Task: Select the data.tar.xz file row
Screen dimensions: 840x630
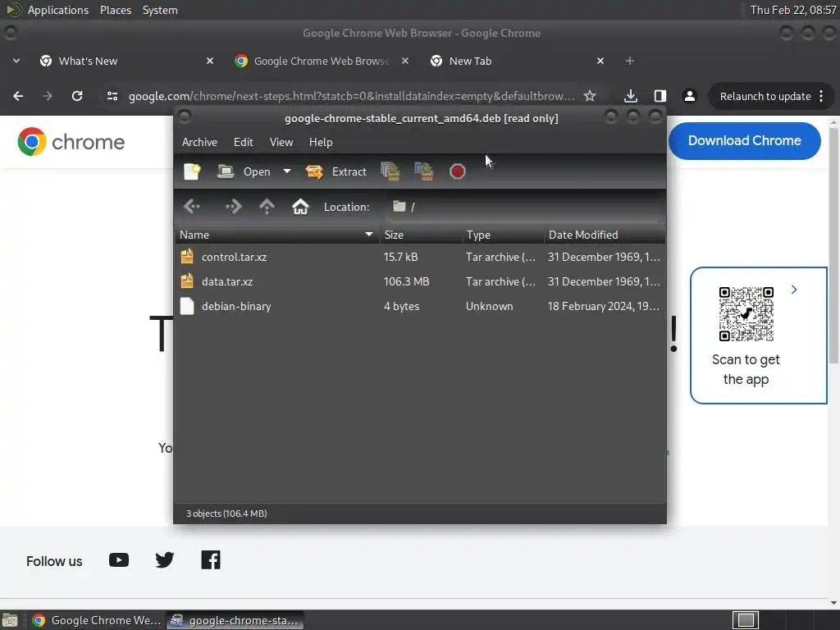Action: pyautogui.click(x=420, y=281)
